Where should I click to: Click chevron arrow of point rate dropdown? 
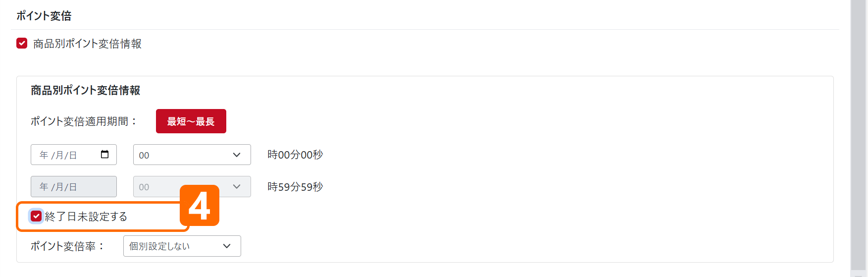coord(227,246)
